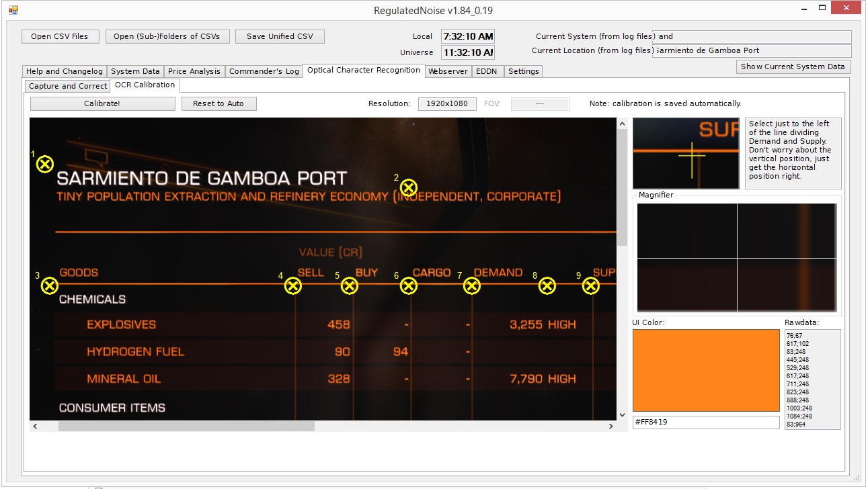Click horizontal scrollbar right arrow
868x489 pixels.
611,426
